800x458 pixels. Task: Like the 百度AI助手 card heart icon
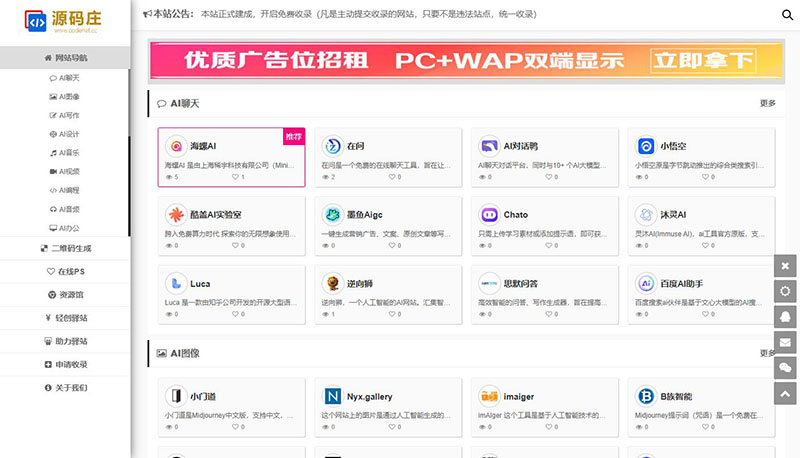tap(705, 314)
